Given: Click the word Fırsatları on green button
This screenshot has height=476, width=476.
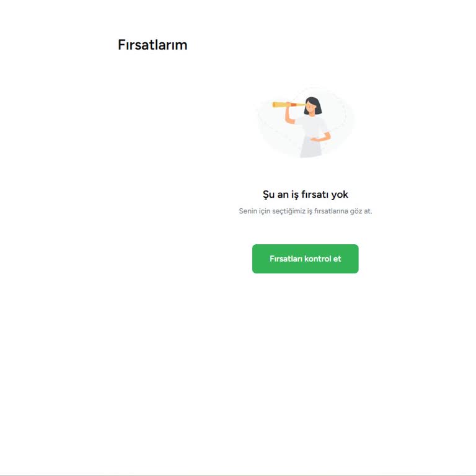Looking at the screenshot, I should pos(286,258).
